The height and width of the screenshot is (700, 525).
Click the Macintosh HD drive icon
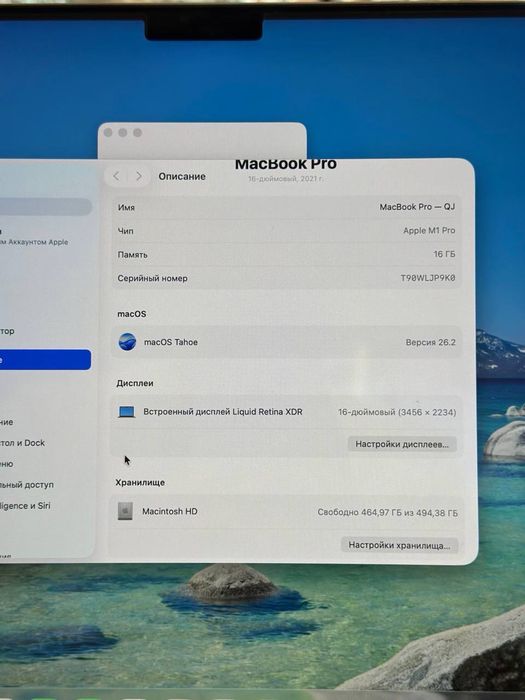pos(125,511)
